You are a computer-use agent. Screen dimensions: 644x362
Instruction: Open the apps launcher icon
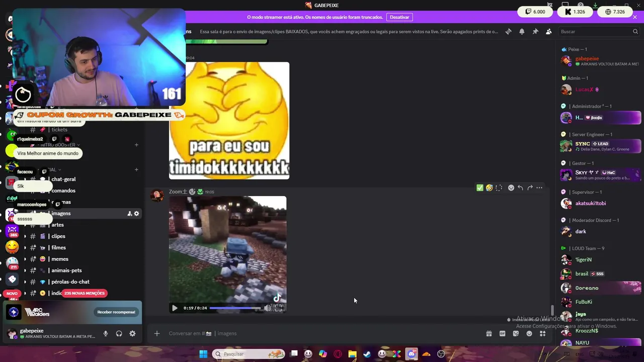[543, 333]
